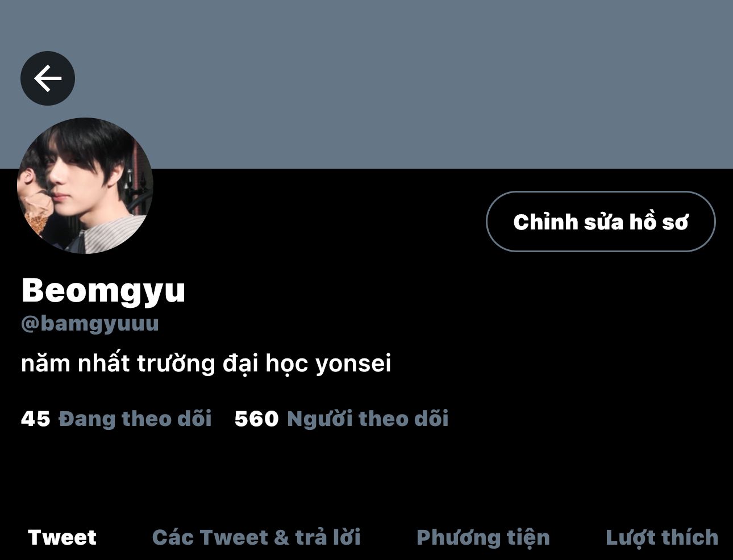
Task: Return to previous screen via back arrow
Action: [x=48, y=78]
